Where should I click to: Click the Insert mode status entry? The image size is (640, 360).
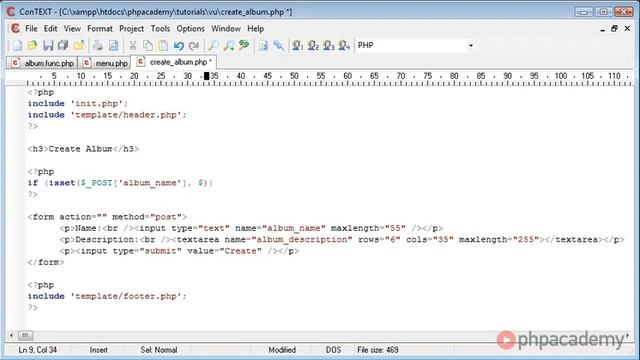point(98,350)
